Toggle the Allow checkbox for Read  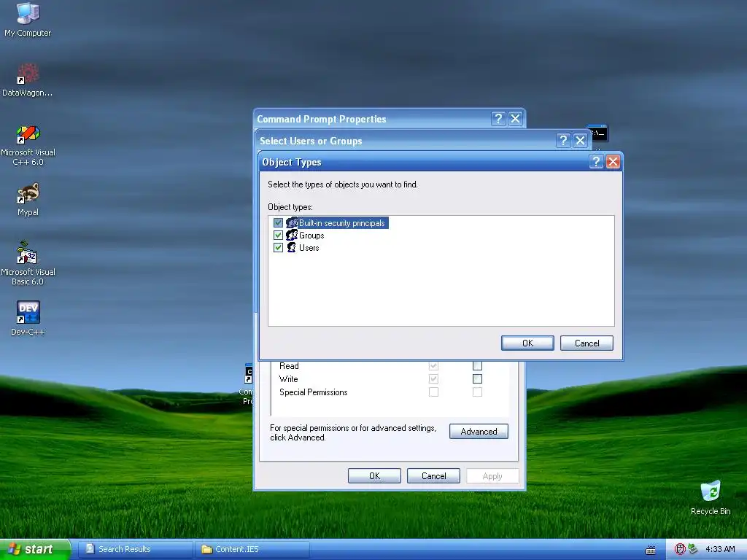click(433, 366)
